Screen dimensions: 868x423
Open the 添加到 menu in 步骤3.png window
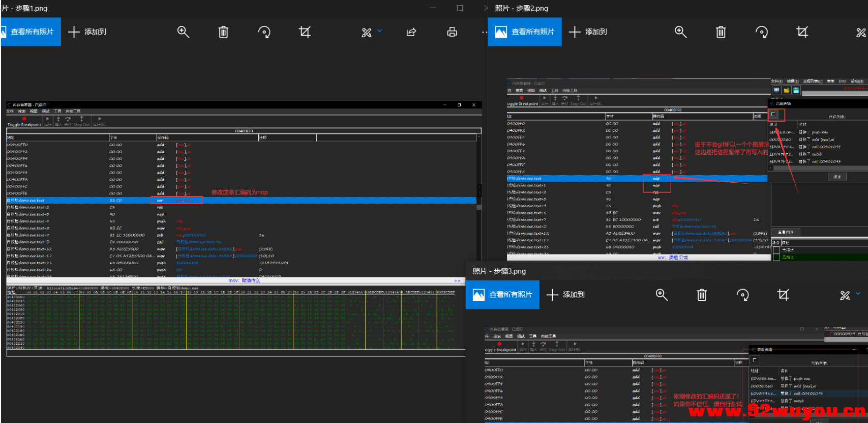coord(565,295)
